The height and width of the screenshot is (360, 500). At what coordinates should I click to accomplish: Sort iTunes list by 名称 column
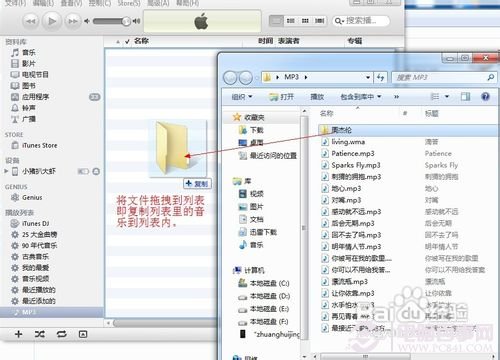pos(141,41)
